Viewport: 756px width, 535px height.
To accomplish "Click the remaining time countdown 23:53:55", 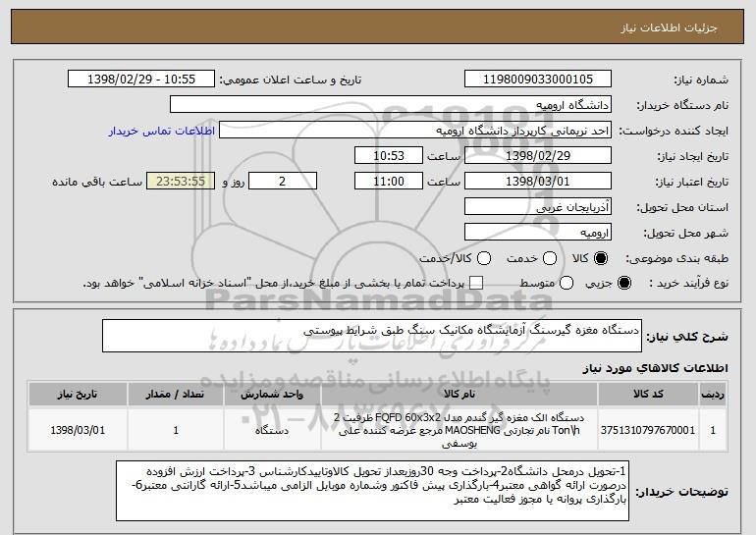I will (x=181, y=182).
